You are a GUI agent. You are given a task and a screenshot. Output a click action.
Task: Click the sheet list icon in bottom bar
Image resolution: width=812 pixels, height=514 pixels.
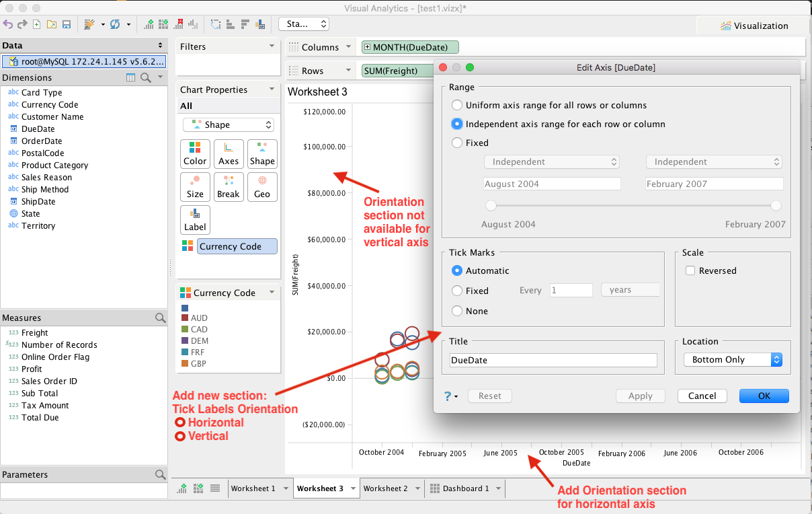pos(215,488)
